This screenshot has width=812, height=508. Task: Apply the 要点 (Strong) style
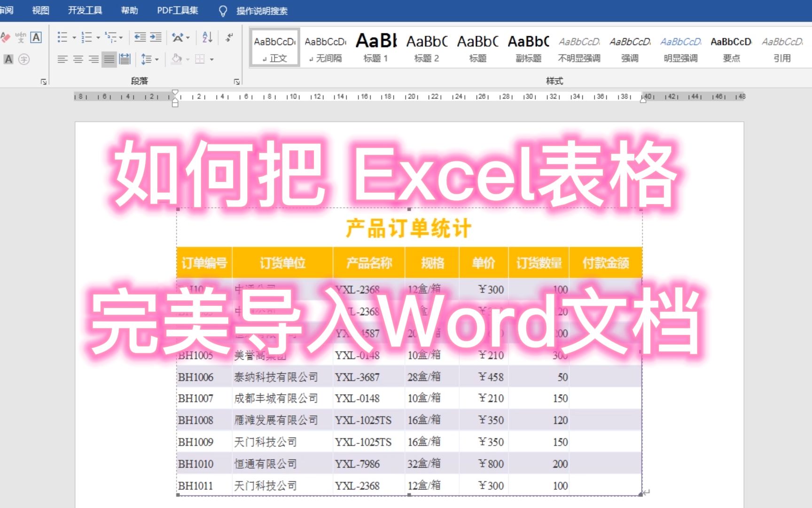pyautogui.click(x=731, y=48)
